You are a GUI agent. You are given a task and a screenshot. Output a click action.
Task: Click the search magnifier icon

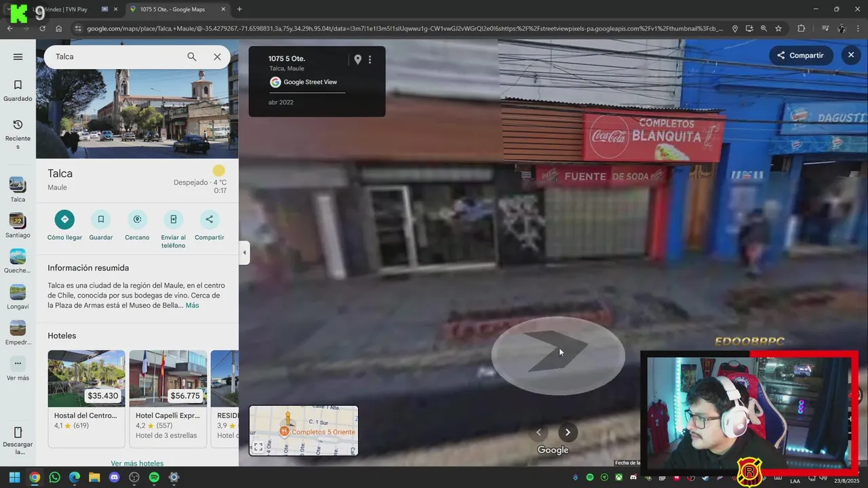(x=192, y=57)
